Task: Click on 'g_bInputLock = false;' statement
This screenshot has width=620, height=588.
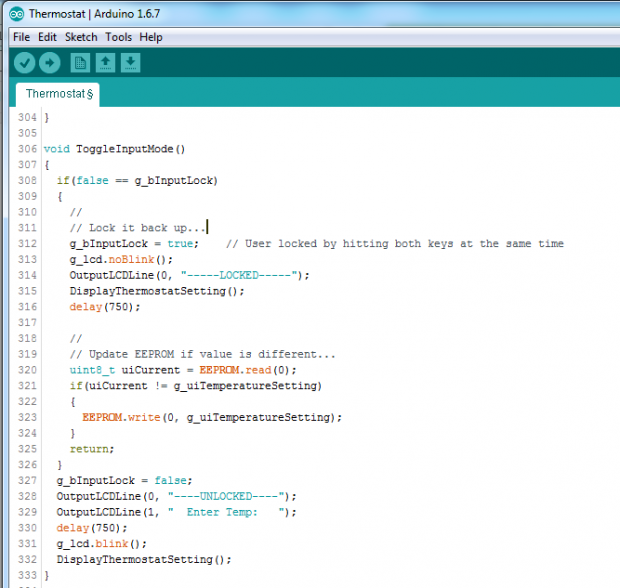Action: coord(124,481)
